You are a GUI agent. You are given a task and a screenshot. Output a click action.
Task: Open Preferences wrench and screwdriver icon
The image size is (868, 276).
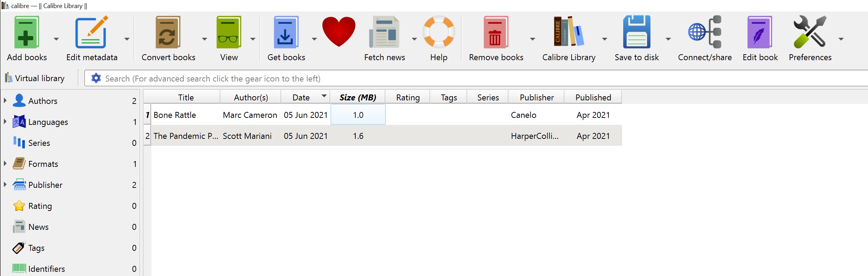(x=810, y=32)
